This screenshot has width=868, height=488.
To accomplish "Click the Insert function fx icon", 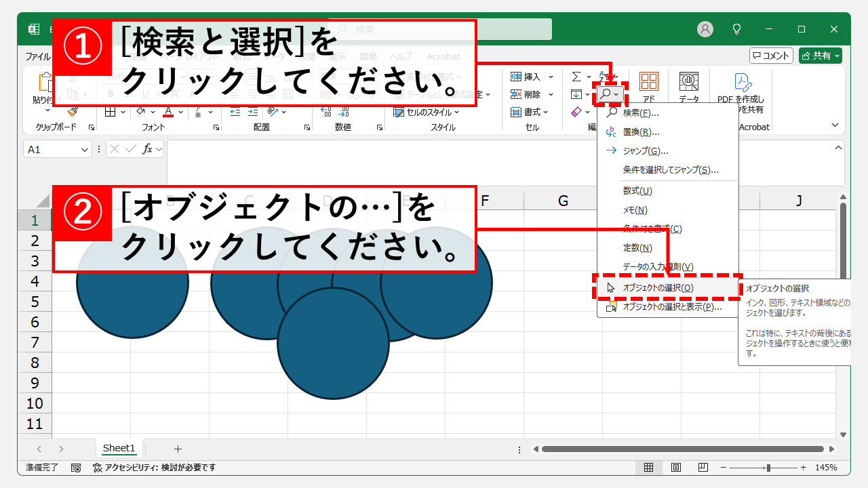I will [x=147, y=149].
